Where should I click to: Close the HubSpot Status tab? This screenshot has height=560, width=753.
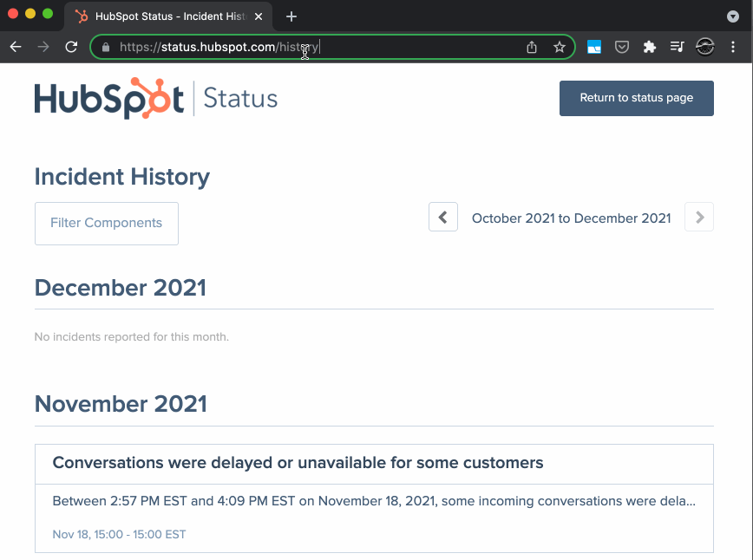coord(259,16)
